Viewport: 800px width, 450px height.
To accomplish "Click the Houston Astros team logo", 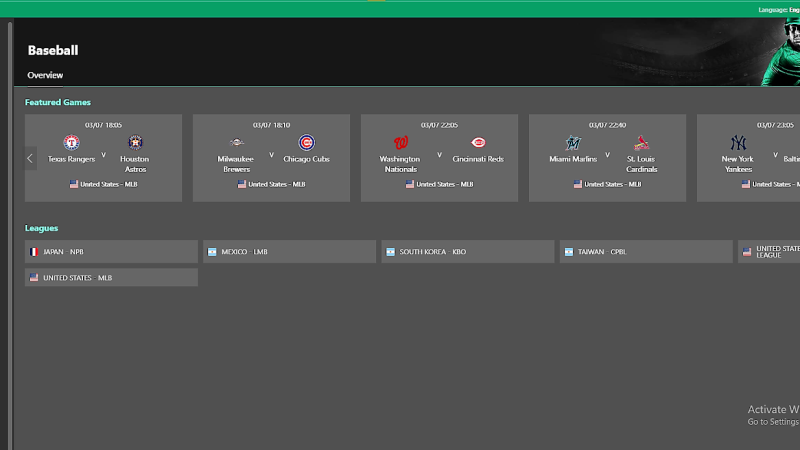I will click(x=135, y=142).
